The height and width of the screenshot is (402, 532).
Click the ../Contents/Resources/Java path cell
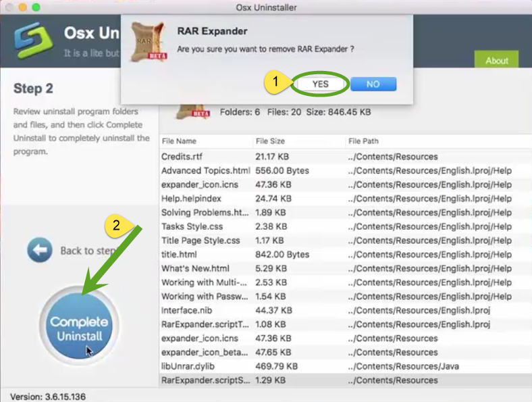pos(404,366)
